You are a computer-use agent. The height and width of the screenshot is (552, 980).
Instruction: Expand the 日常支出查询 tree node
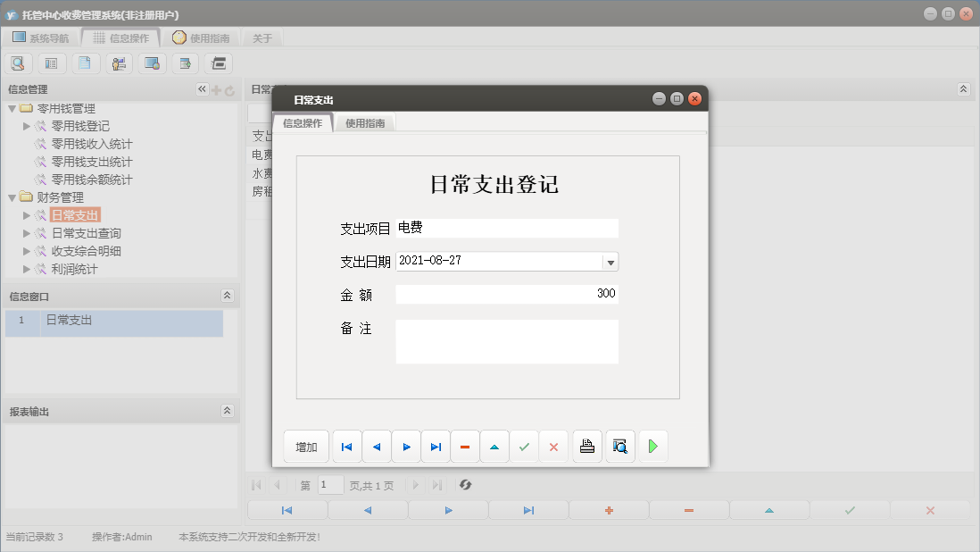[27, 233]
